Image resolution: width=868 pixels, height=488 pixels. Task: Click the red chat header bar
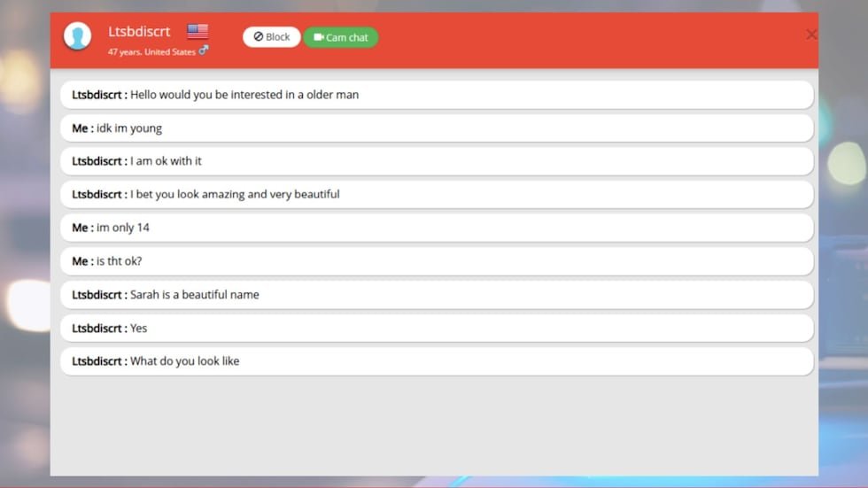[576, 40]
